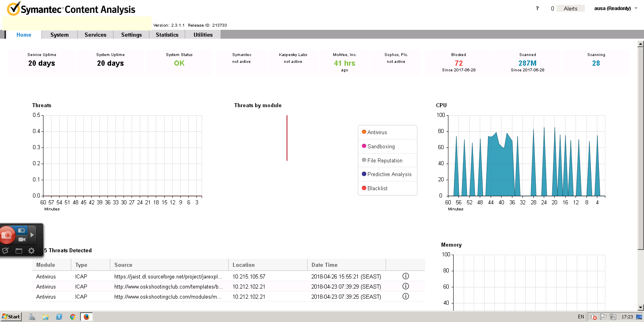Toggle the Predictive Analysis legend entry
644x322 pixels.
(x=387, y=174)
